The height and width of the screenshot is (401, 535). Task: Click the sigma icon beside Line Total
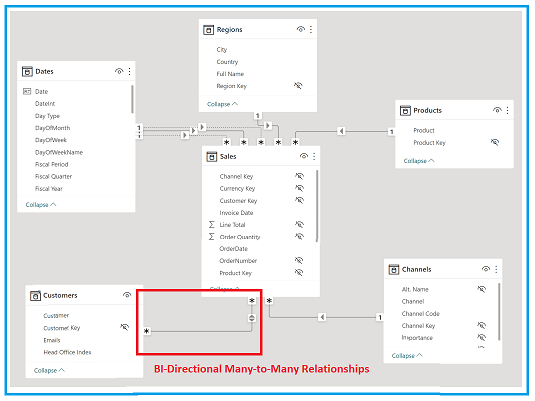pyautogui.click(x=212, y=225)
